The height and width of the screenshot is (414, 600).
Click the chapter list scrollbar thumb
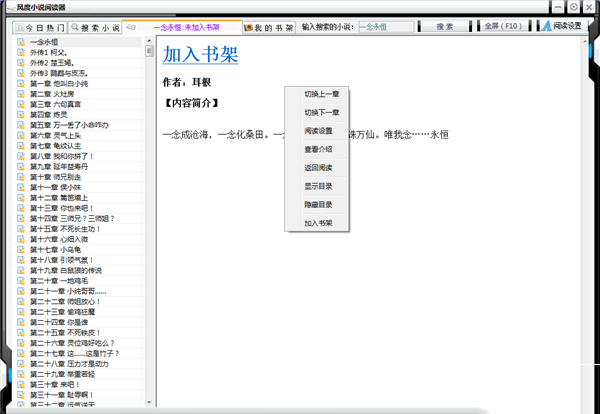click(149, 51)
